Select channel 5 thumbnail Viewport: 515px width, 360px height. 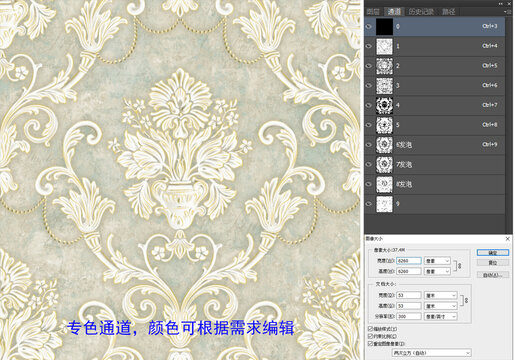pos(384,125)
